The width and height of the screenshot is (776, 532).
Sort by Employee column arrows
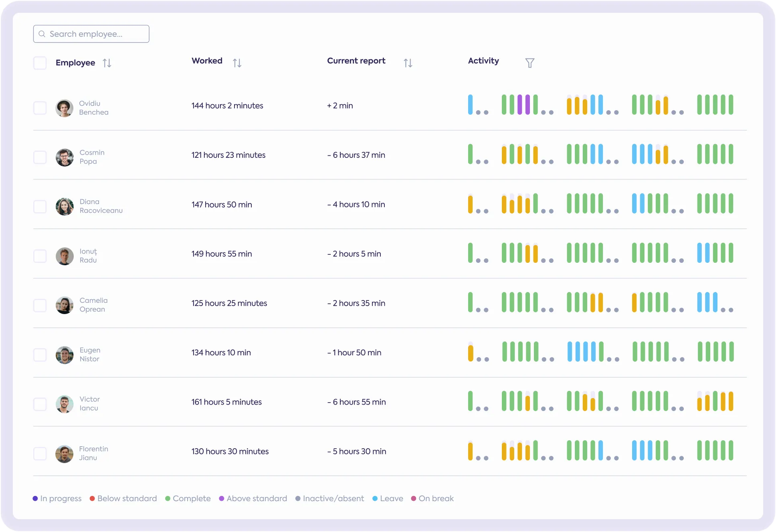pos(107,63)
